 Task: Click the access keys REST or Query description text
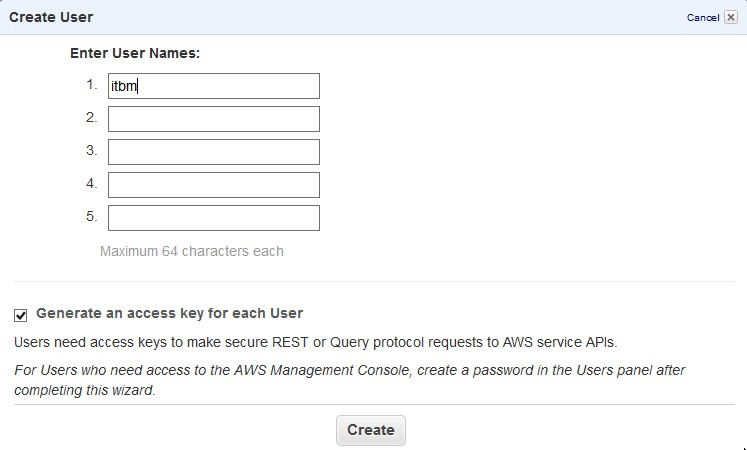316,342
